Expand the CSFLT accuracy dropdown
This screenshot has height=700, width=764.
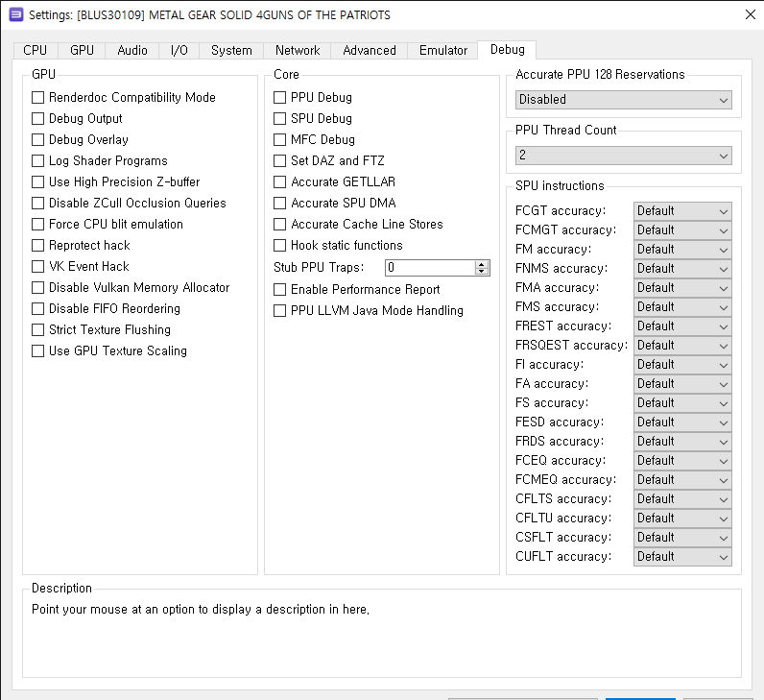pos(682,538)
